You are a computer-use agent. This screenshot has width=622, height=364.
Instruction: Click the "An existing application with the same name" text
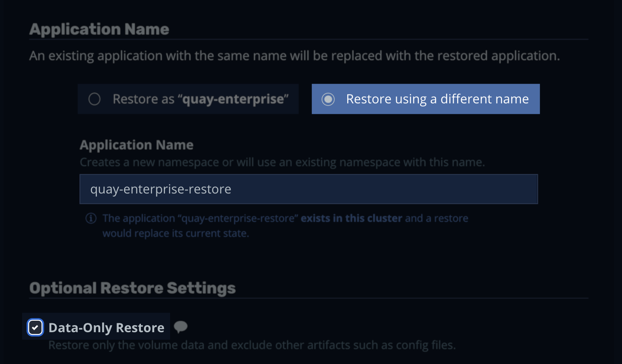(x=295, y=56)
